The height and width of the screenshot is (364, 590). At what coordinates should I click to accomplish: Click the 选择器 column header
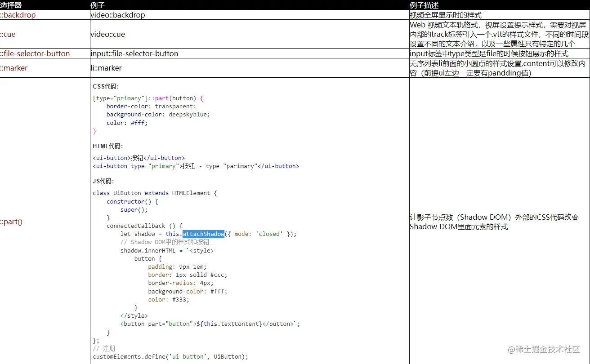[11, 5]
